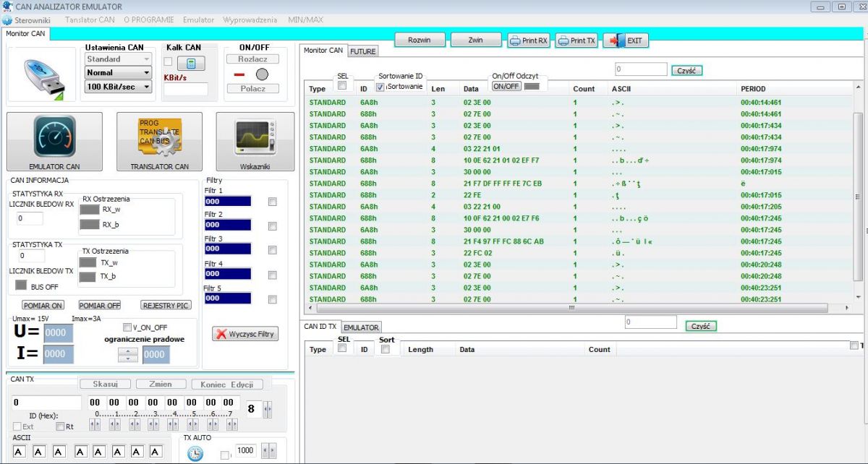Open the TRANSLATOR CAN program icon
The width and height of the screenshot is (868, 464).
click(160, 137)
